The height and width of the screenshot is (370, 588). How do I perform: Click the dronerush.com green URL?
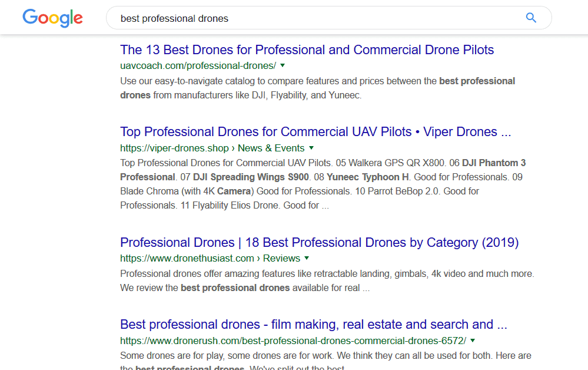tap(293, 341)
